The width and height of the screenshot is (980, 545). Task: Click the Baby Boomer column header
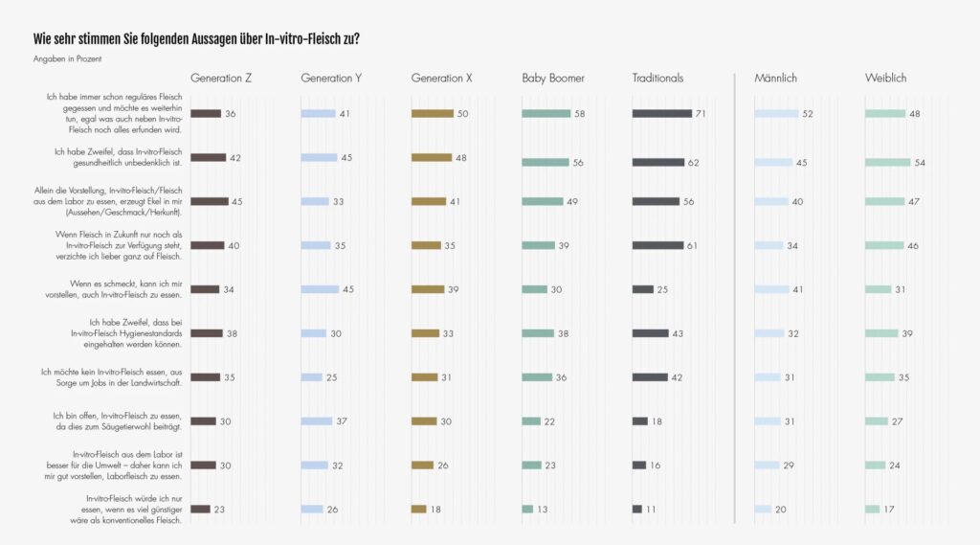(553, 78)
